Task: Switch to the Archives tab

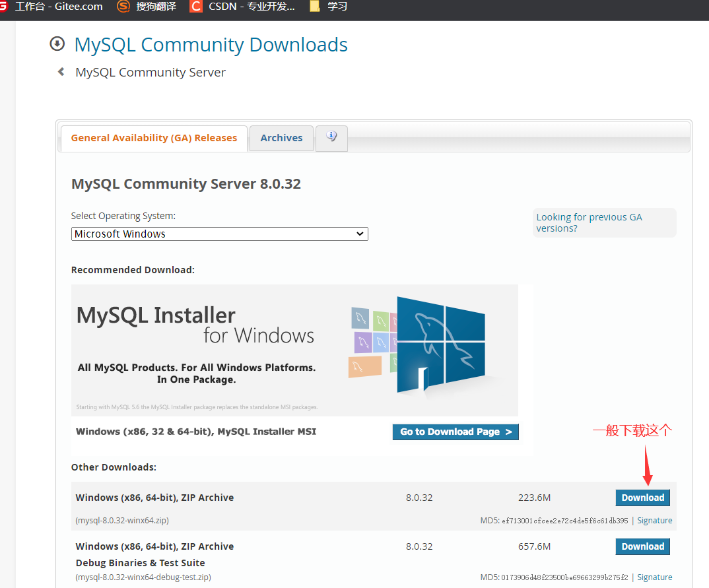Action: click(x=281, y=138)
